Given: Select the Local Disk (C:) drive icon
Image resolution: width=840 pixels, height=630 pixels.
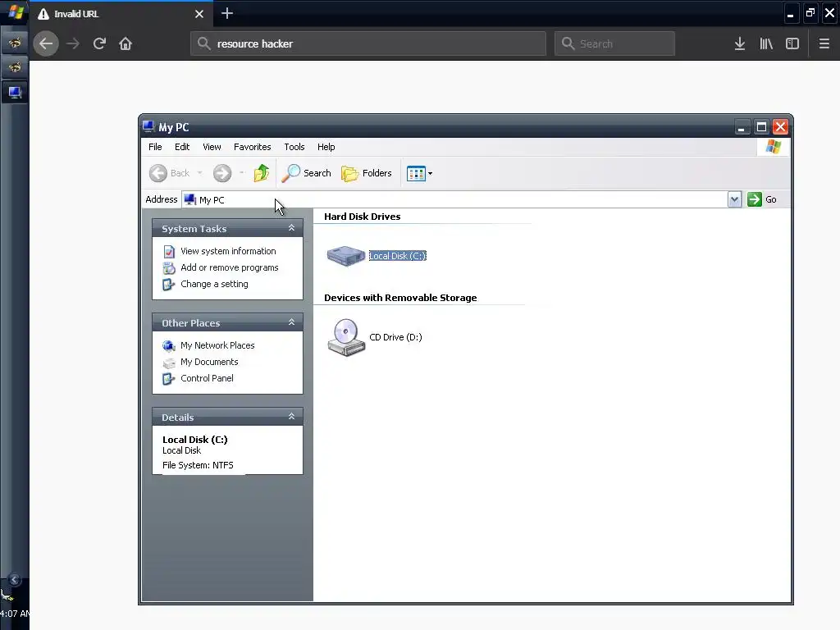Looking at the screenshot, I should 346,256.
